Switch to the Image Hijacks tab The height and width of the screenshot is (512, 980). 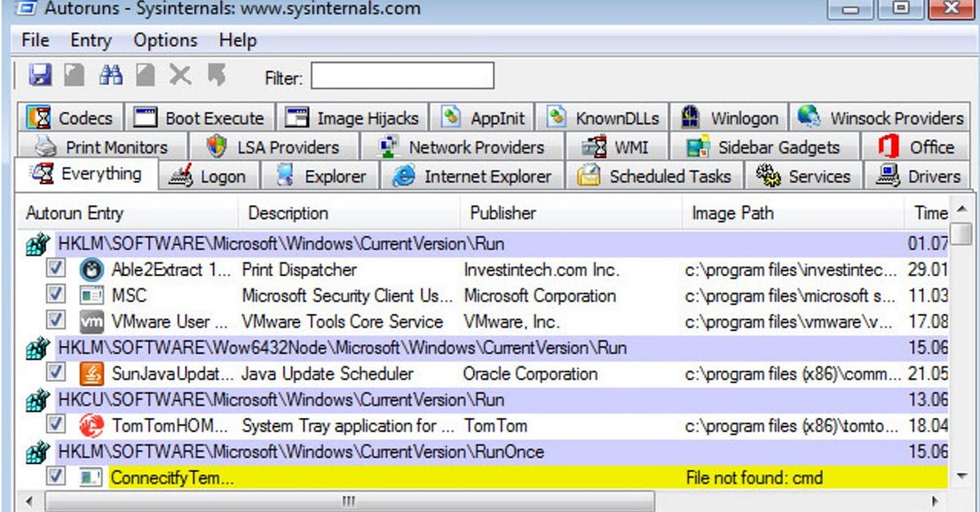click(352, 117)
